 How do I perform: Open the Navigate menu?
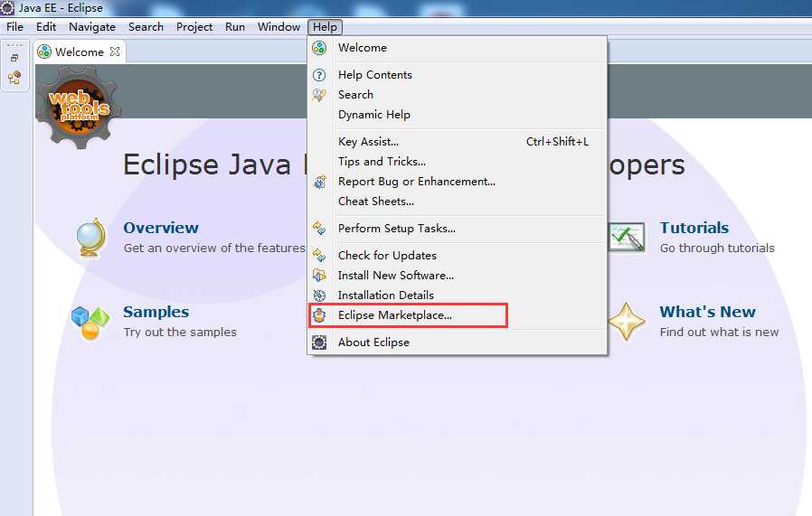[92, 27]
